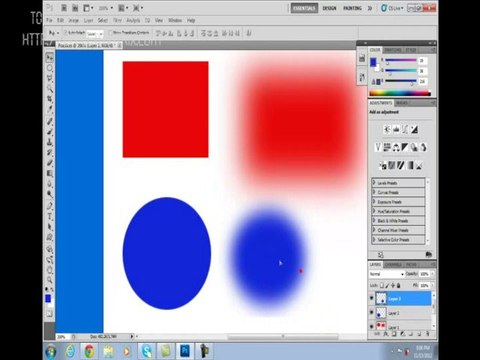Open the Auto-Select Layer dropdown

tap(95, 34)
